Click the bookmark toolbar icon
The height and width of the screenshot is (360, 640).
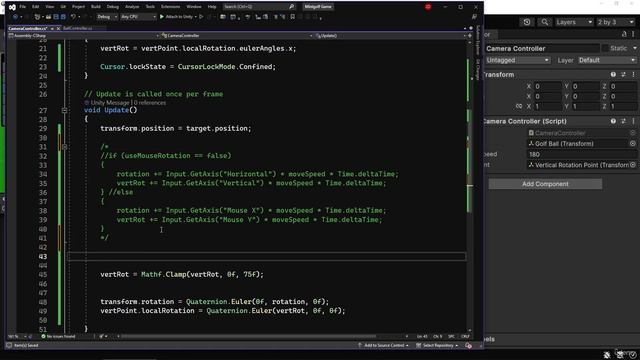[293, 17]
